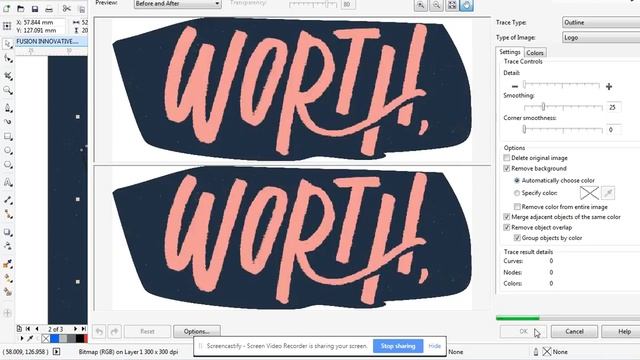
Task: Open the Trace Type dropdown
Action: (601, 22)
